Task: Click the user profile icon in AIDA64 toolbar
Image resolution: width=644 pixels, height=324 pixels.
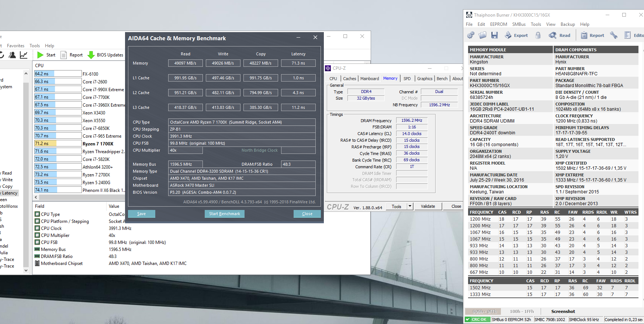Action: pos(12,55)
